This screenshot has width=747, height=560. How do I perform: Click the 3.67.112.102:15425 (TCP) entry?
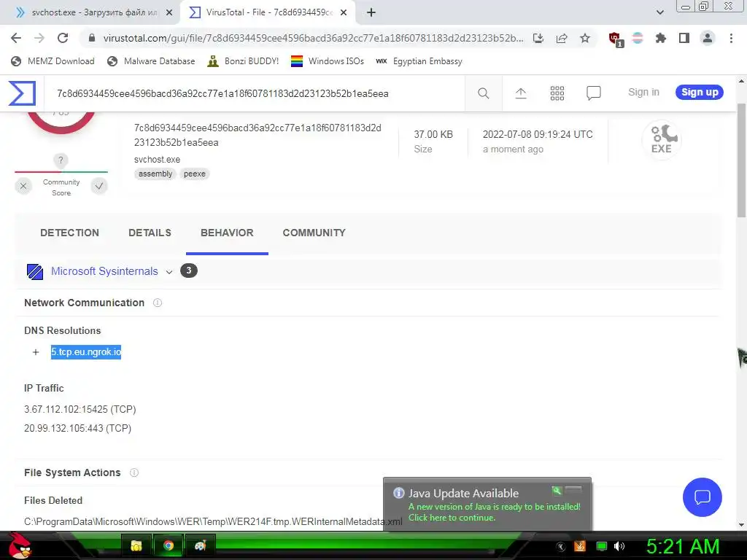80,409
